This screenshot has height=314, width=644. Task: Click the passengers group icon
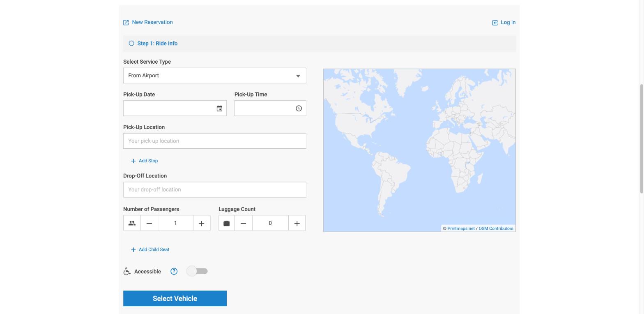[132, 223]
